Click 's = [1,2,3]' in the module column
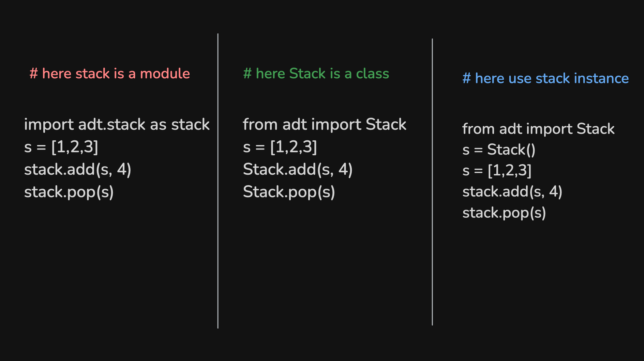Screen dimensions: 644x361 pyautogui.click(x=61, y=147)
